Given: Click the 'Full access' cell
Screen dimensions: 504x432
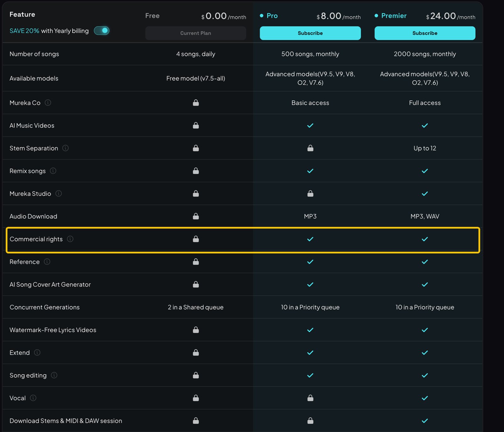Looking at the screenshot, I should [x=425, y=103].
